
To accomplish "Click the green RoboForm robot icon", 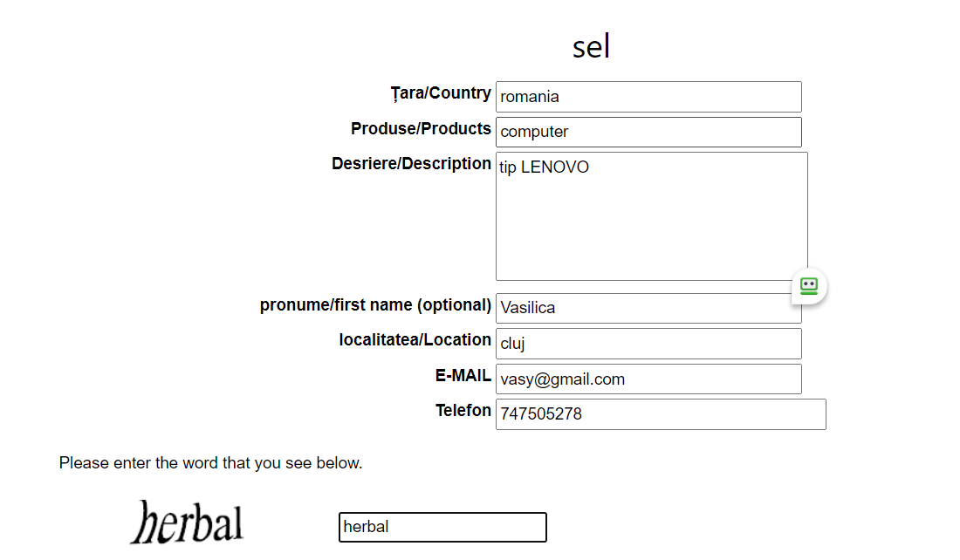I will [809, 286].
